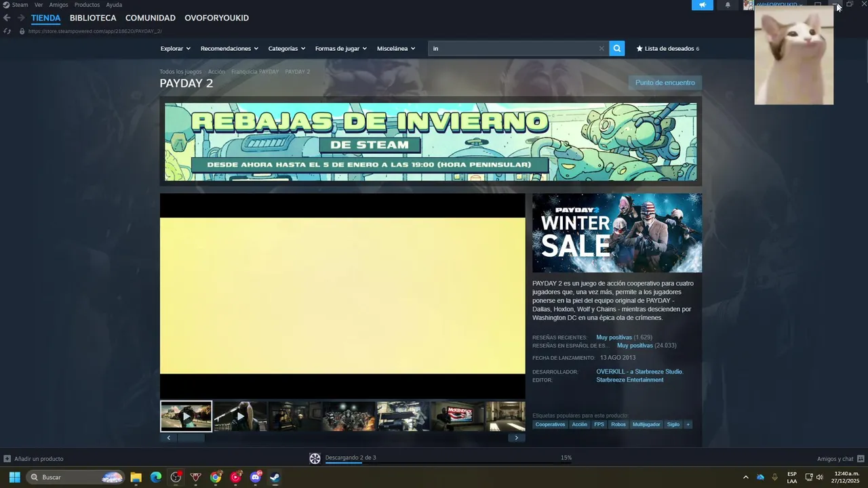Open the Franquicia PAYDAY breadcrumb
The image size is (868, 488).
[255, 72]
